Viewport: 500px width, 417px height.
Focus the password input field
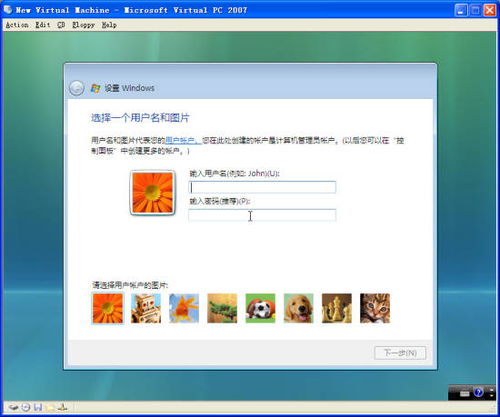262,215
